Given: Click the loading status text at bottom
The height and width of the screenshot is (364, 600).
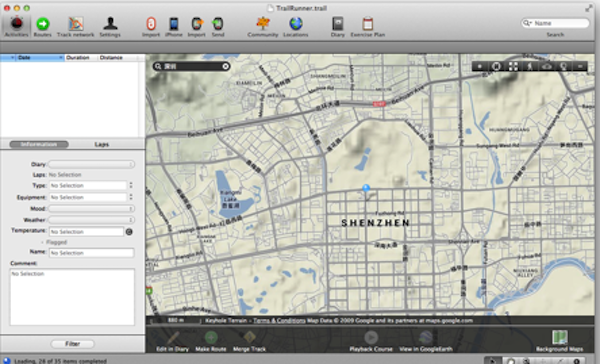Looking at the screenshot, I should 60,361.
